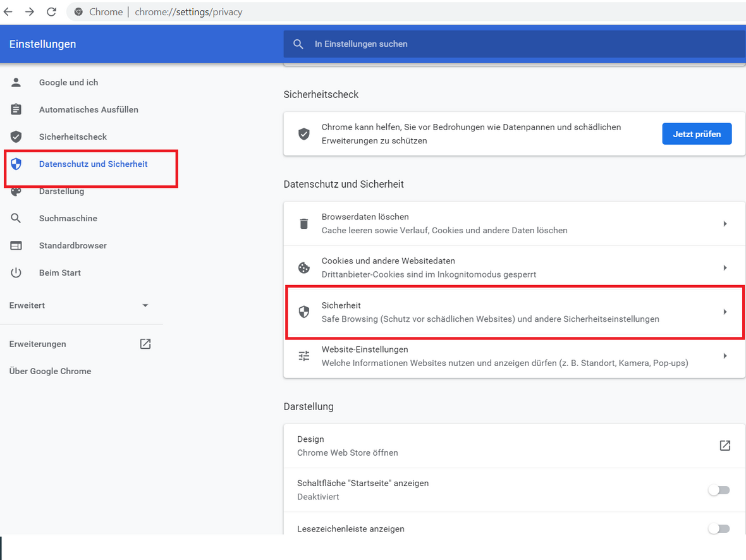Open Website-Einstellungen via its chevron arrow
746x560 pixels.
click(725, 356)
